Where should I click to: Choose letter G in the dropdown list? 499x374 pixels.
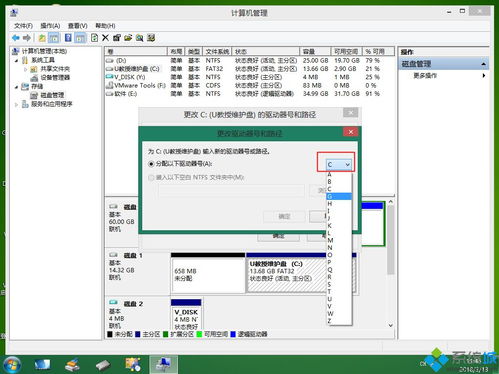tap(339, 196)
